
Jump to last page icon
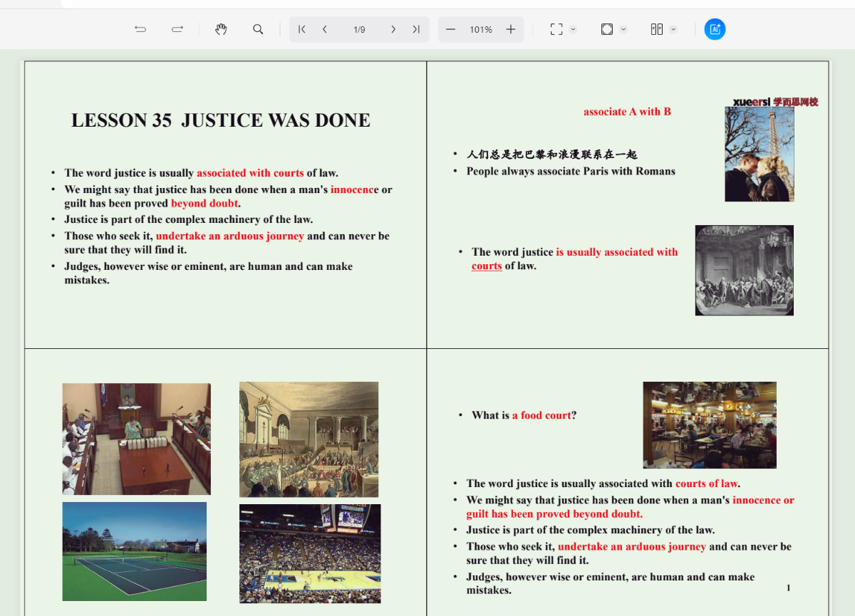click(416, 29)
